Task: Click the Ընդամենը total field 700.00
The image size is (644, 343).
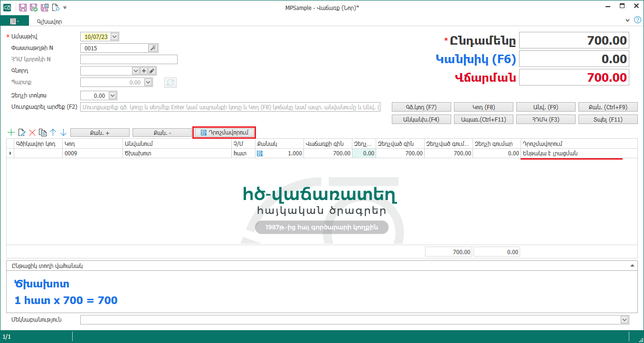Action: pos(574,40)
